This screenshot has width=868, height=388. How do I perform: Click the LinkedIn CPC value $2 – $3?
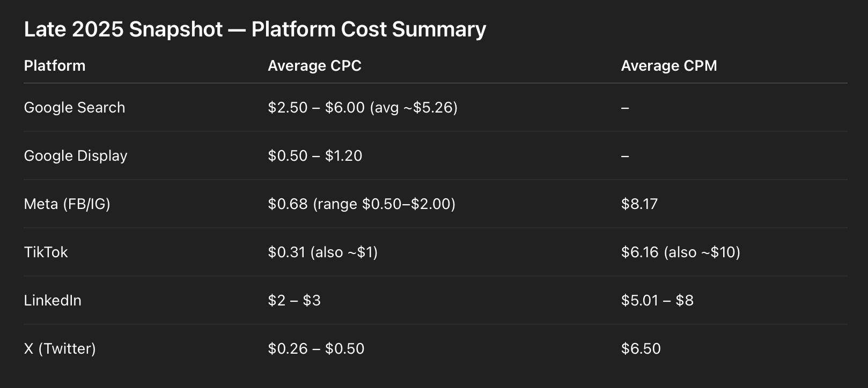pyautogui.click(x=294, y=300)
